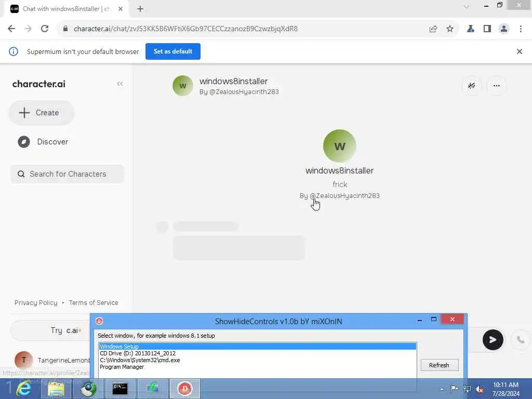The width and height of the screenshot is (532, 399).
Task: Open the tab search chevron
Action: 467,7
